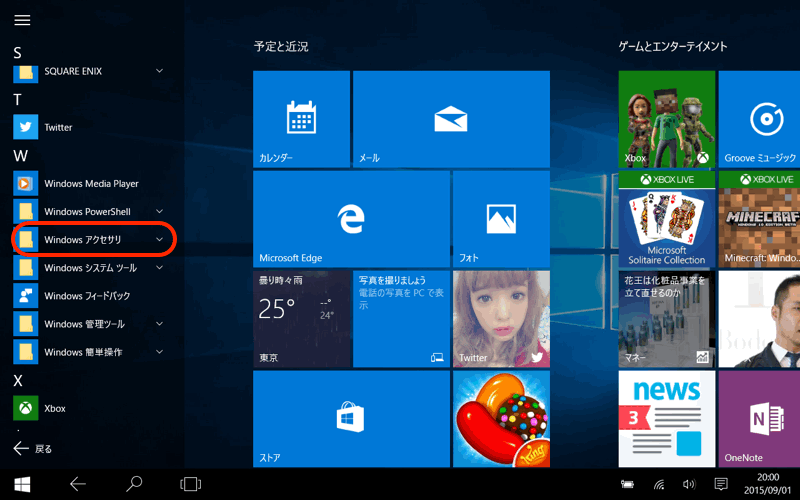
Task: Click the hamburger menu at top left
Action: (22, 20)
